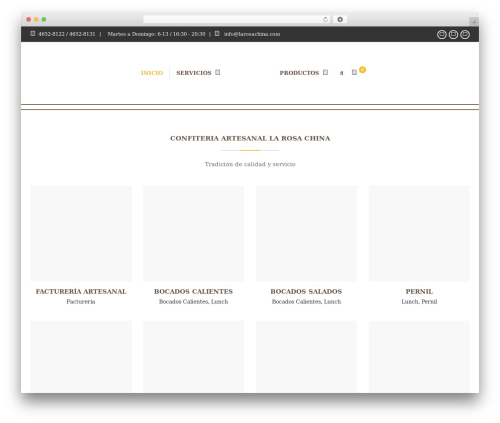This screenshot has height=423, width=500.
Task: Click category link under Bocados Calientes
Action: tap(194, 302)
